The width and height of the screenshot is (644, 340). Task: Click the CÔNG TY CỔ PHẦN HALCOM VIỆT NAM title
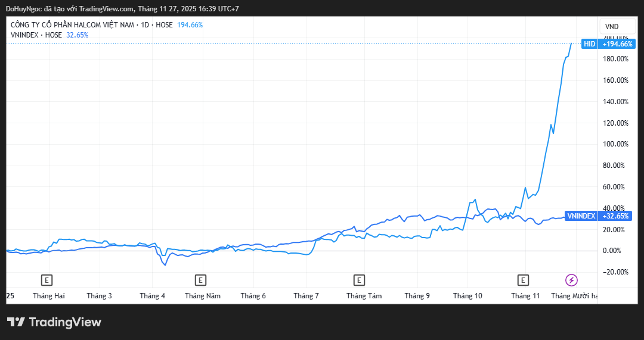pyautogui.click(x=72, y=25)
